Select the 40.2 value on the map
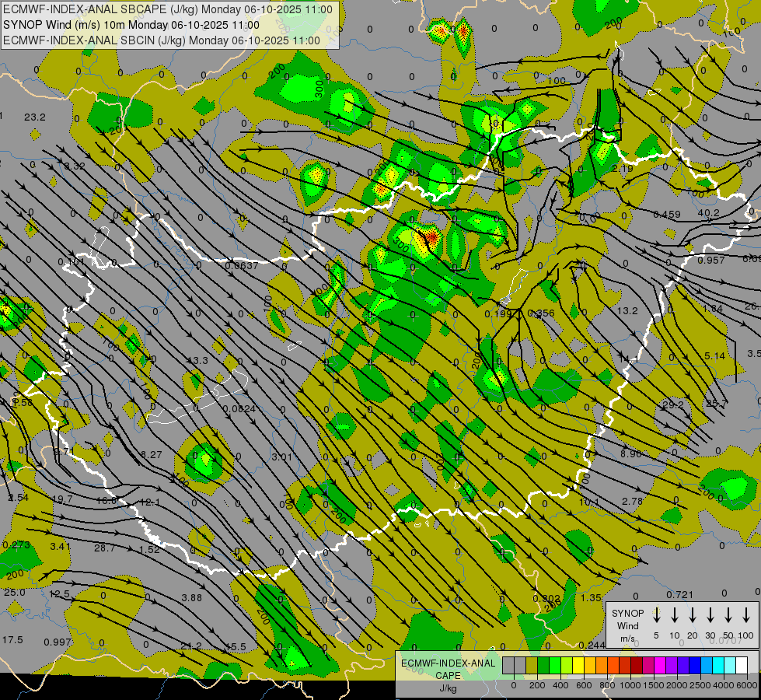Screen dimensions: 761x700 click(708, 213)
